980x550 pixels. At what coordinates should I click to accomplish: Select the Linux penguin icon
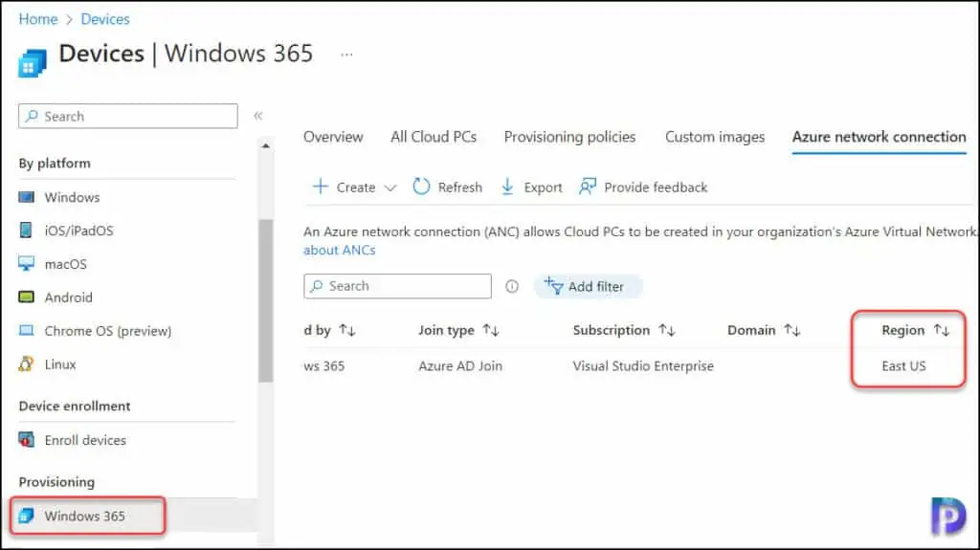tap(26, 363)
